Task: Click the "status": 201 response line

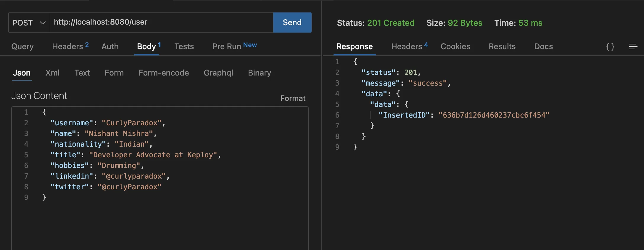Action: click(391, 73)
